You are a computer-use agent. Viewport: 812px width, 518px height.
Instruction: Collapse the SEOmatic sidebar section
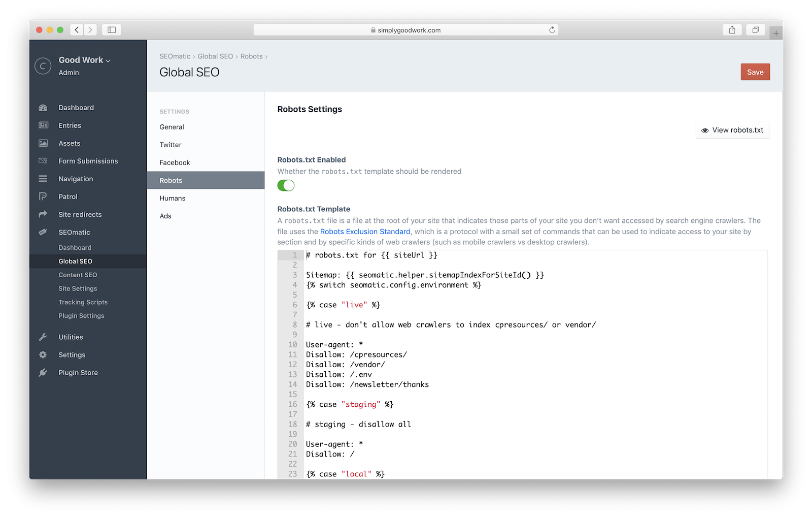[x=74, y=232]
